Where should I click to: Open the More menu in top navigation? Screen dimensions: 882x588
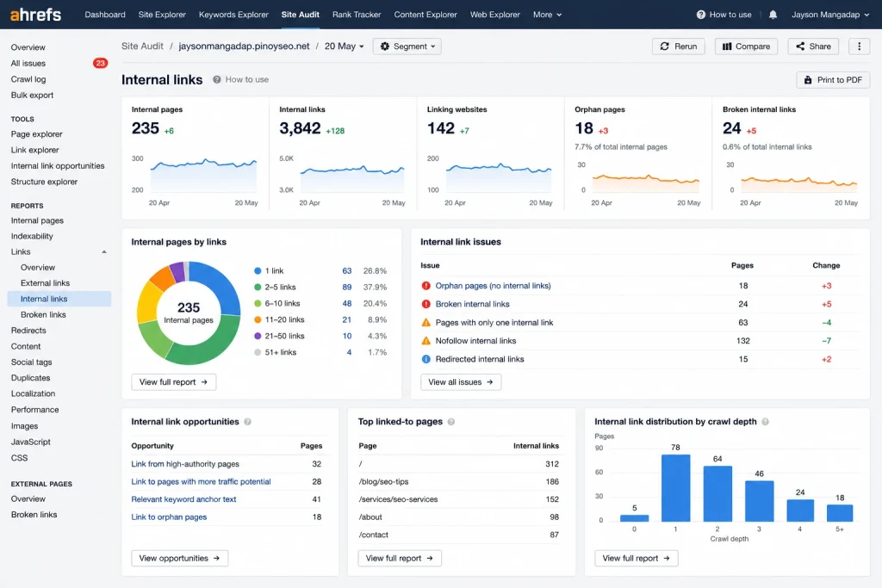(x=547, y=15)
